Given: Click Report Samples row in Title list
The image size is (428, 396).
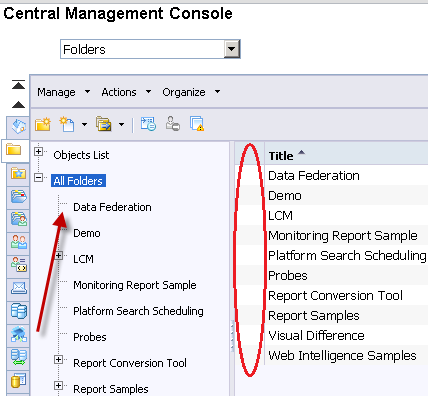Looking at the screenshot, I should (x=314, y=316).
